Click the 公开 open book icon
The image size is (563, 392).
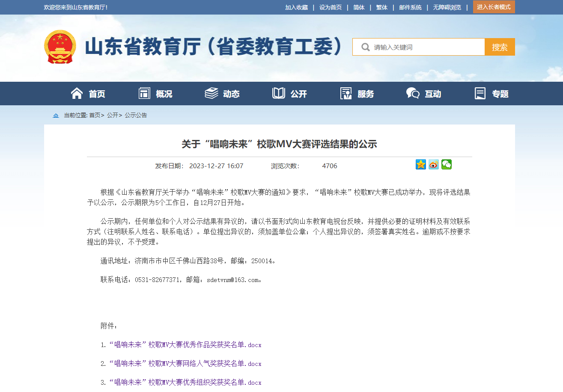point(279,93)
